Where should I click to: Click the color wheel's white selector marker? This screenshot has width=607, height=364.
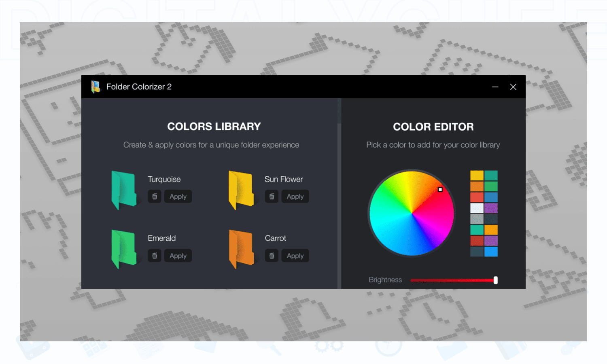[440, 189]
